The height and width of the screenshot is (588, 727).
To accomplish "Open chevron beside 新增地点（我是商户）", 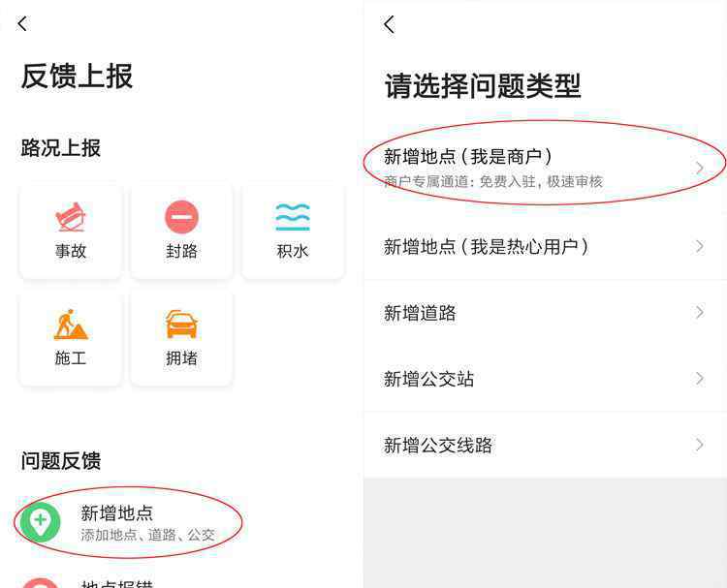I will point(700,169).
